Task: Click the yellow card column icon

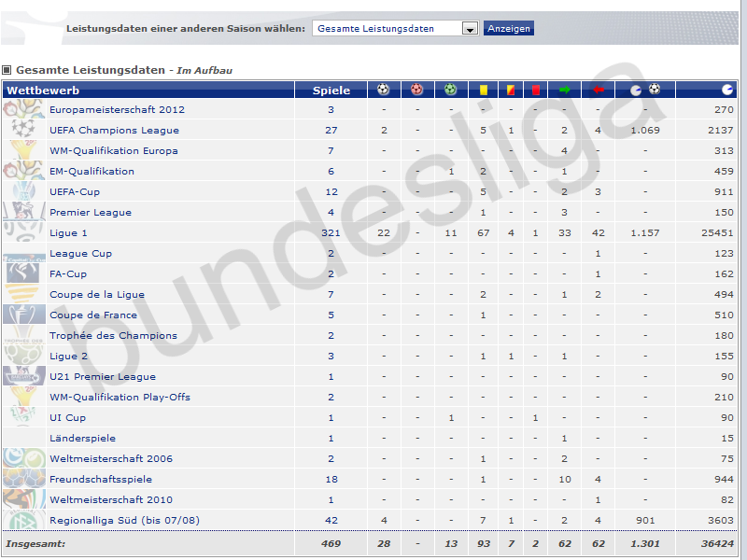Action: 484,90
